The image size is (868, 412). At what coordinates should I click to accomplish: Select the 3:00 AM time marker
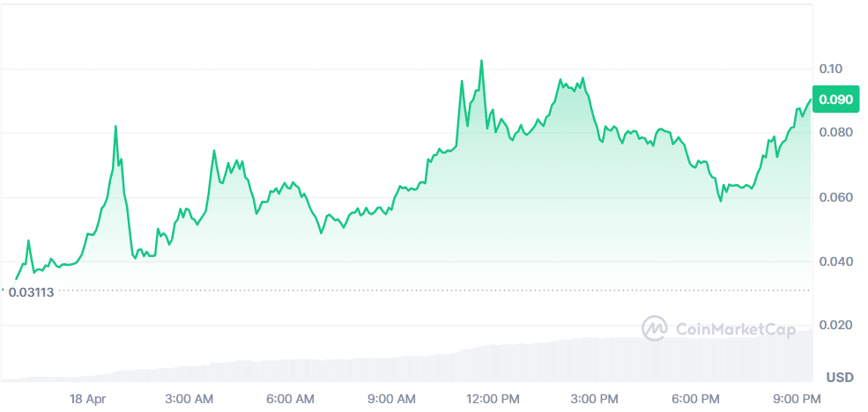(188, 399)
